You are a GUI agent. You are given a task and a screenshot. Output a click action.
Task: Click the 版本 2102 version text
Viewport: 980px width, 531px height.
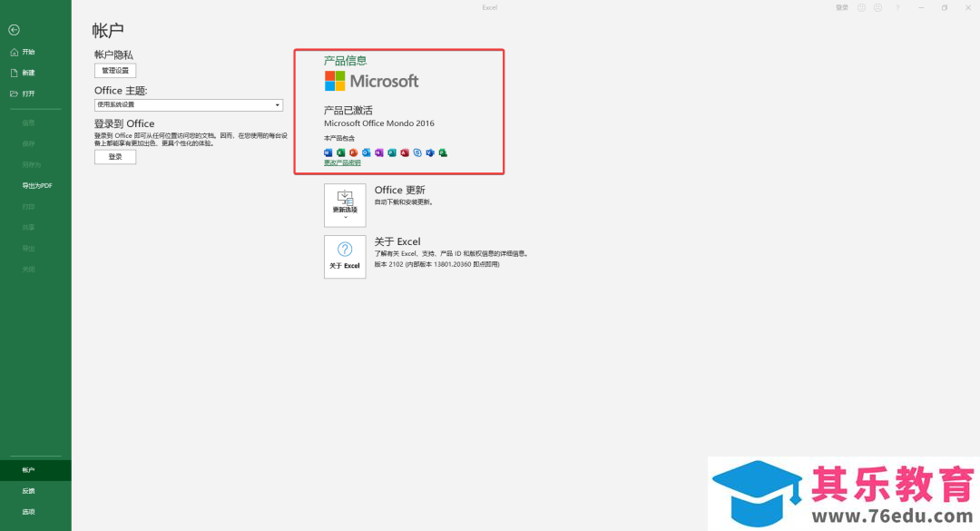436,264
